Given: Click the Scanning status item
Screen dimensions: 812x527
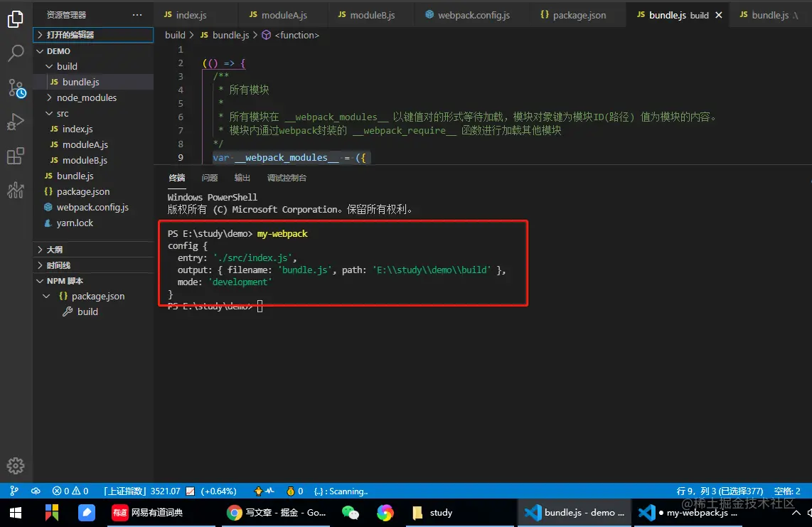Looking at the screenshot, I should tap(341, 491).
